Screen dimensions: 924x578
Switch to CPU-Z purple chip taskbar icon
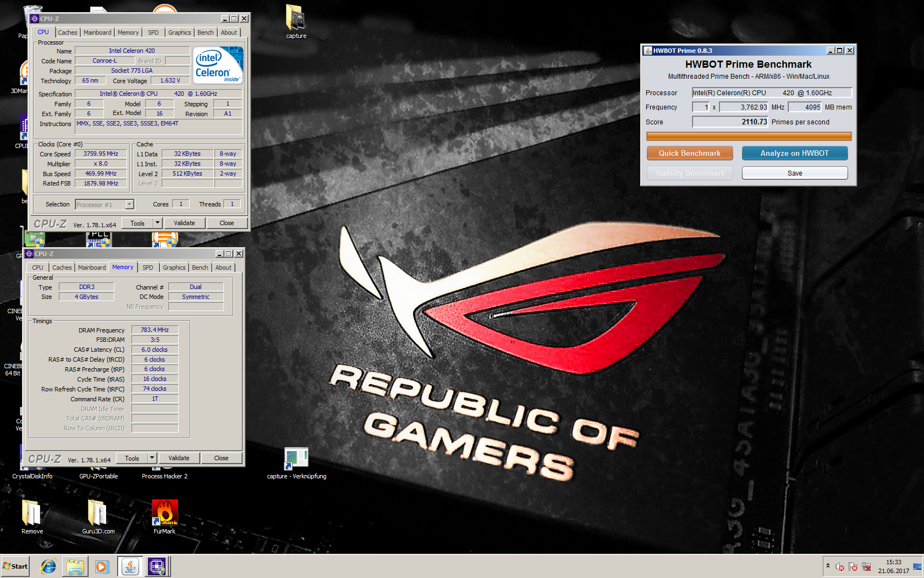tap(157, 566)
